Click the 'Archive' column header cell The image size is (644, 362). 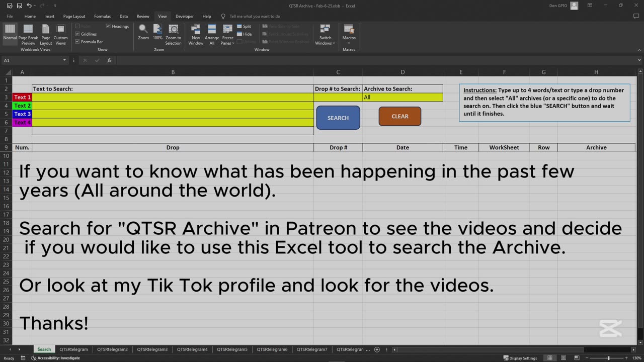click(x=596, y=147)
